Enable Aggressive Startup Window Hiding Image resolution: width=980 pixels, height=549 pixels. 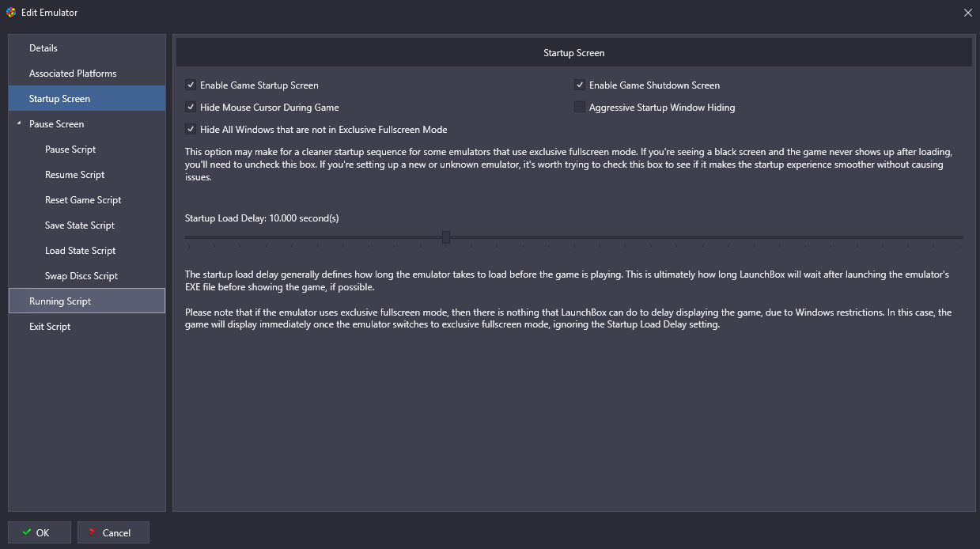580,108
